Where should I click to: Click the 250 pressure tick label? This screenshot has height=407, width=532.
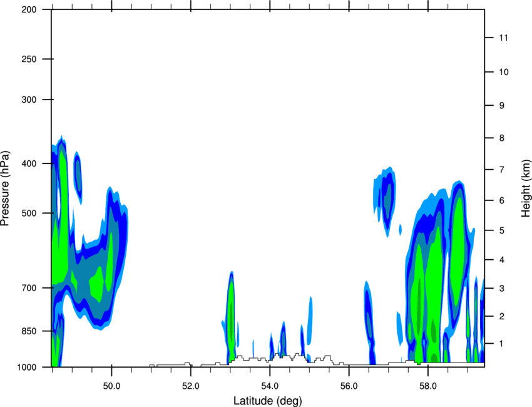pos(29,59)
